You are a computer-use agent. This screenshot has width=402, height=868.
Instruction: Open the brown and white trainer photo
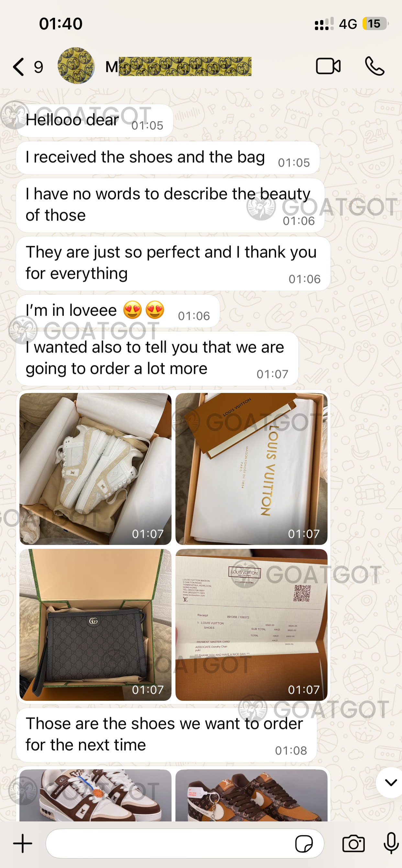point(95,795)
